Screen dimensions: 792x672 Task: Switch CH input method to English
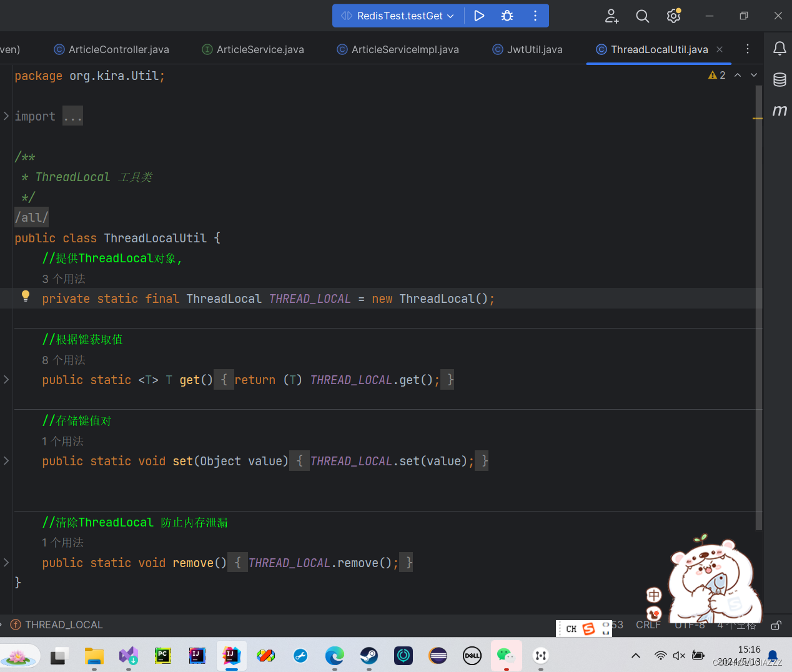pos(570,628)
